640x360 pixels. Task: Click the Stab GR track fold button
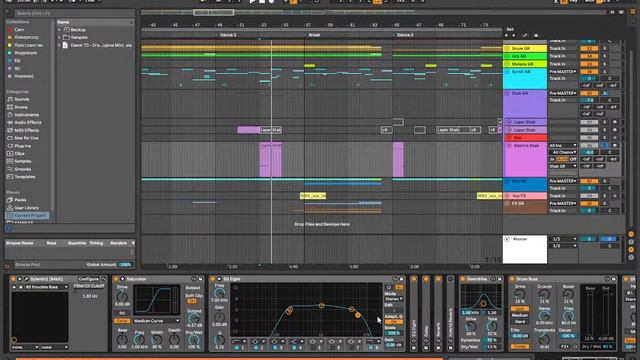coord(507,93)
